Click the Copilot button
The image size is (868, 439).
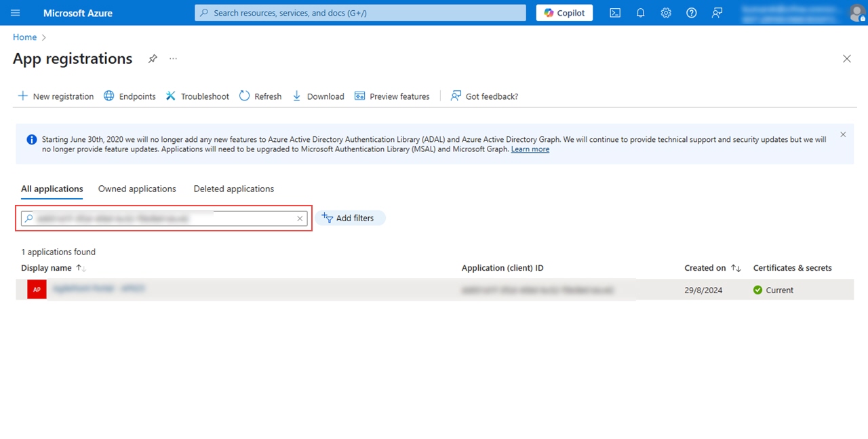point(565,13)
